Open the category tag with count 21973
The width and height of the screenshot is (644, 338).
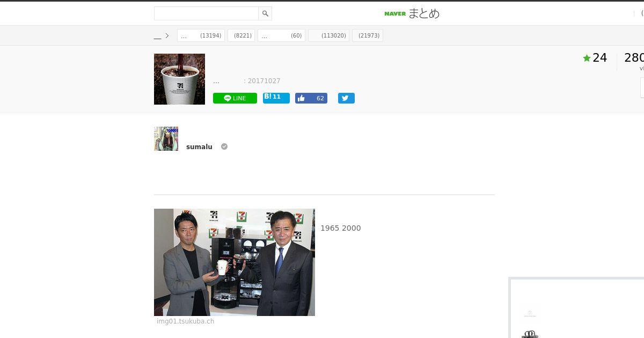(x=368, y=36)
